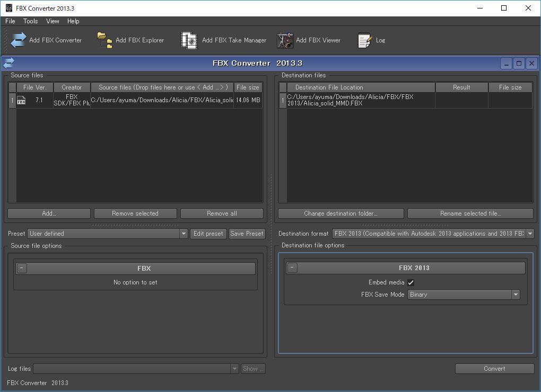Close the inner FBX Converter panel
541x392 pixels.
pyautogui.click(x=531, y=64)
